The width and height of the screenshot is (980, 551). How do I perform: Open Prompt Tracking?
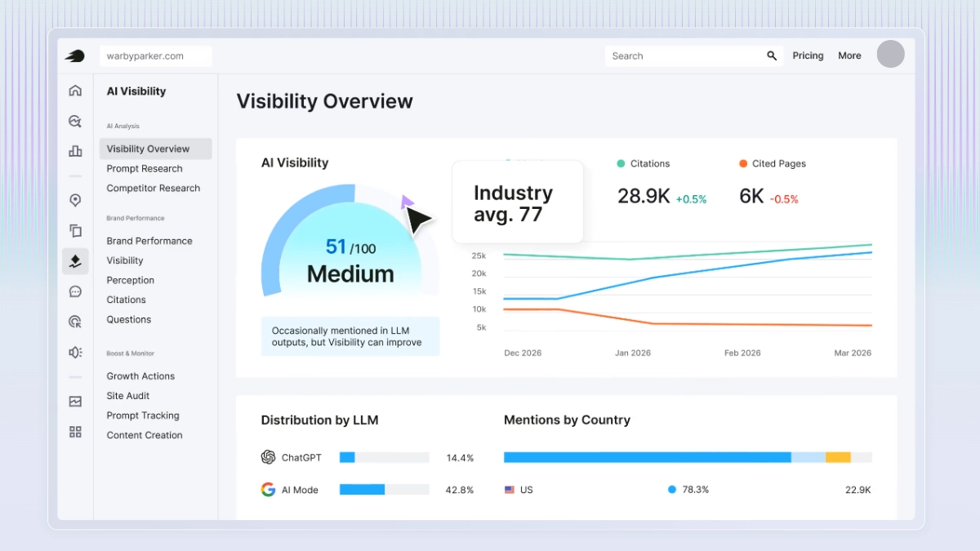143,415
